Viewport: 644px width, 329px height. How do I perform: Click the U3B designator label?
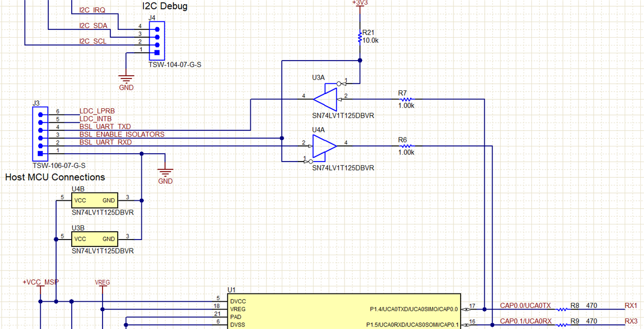[78, 227]
